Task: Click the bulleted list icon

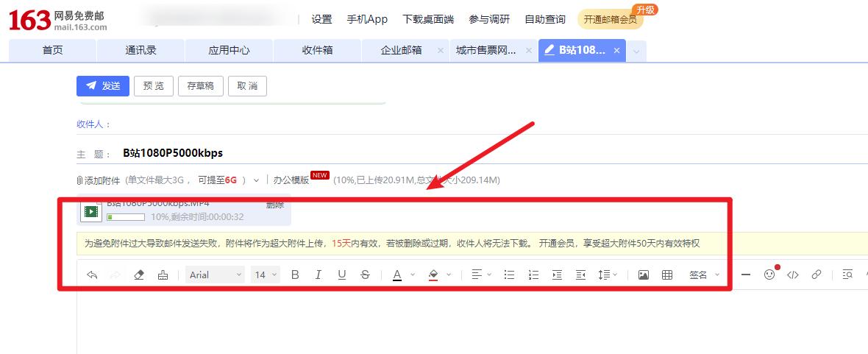Action: tap(509, 275)
